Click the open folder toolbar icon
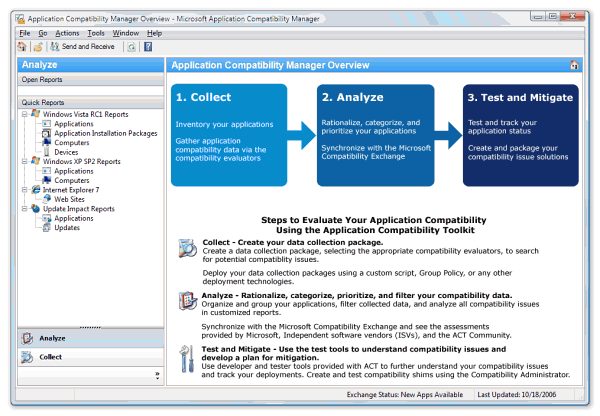Screen dimensions: 600x416 coord(38,47)
